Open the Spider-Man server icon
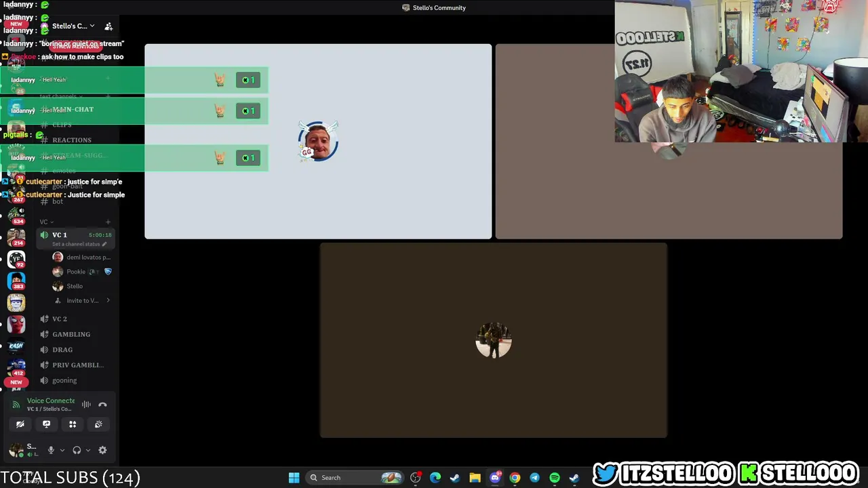Image resolution: width=868 pixels, height=488 pixels. click(x=16, y=323)
